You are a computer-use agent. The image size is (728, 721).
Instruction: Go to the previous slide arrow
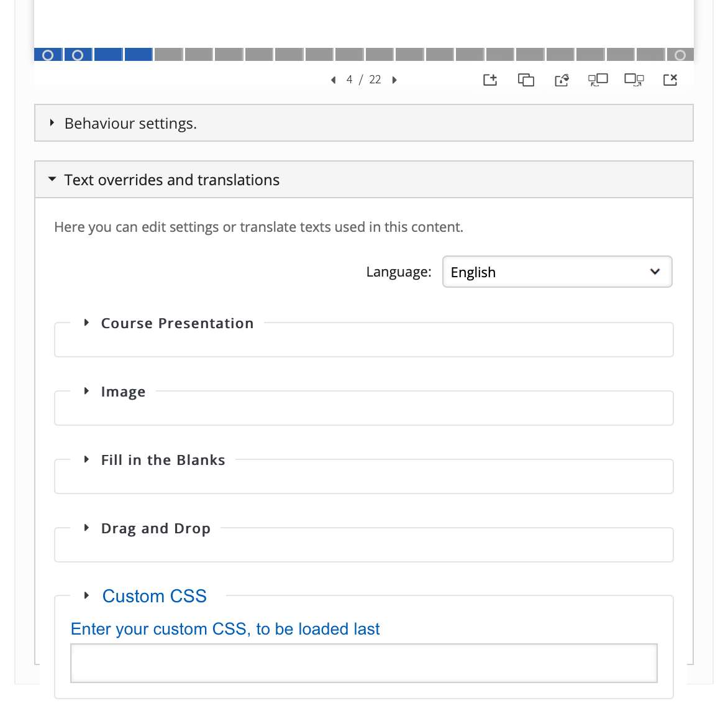tap(334, 80)
